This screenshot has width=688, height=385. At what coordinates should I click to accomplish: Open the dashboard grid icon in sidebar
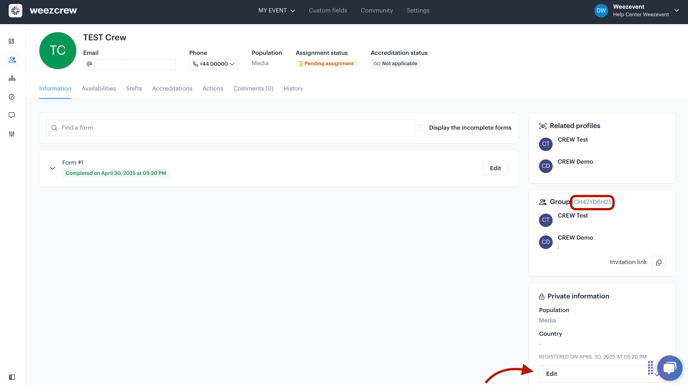click(11, 41)
